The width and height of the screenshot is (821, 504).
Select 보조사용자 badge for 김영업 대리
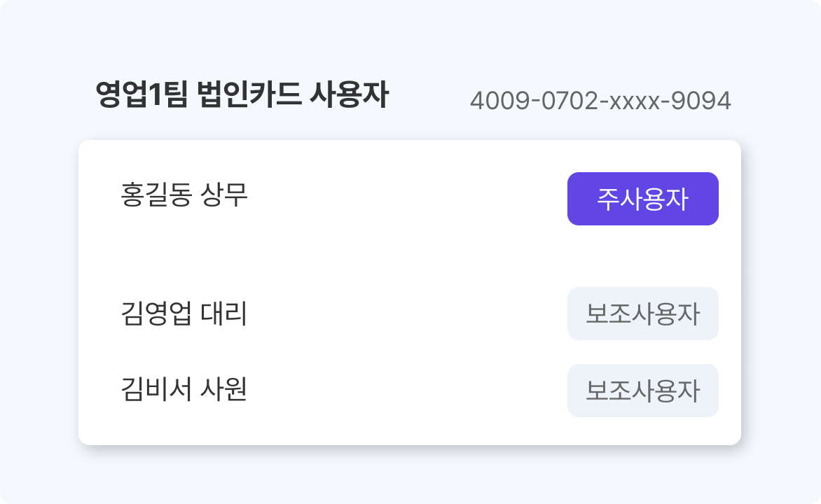point(642,314)
